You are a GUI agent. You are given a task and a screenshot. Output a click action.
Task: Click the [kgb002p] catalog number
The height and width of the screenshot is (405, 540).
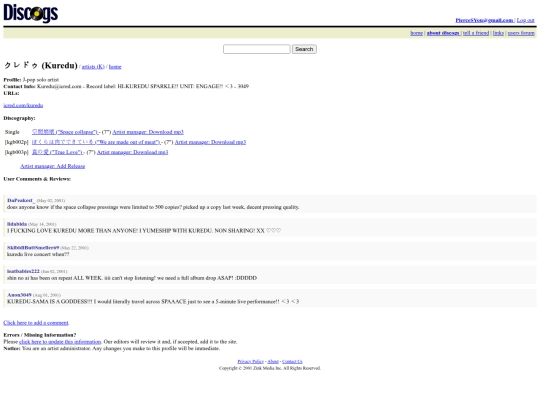click(17, 142)
